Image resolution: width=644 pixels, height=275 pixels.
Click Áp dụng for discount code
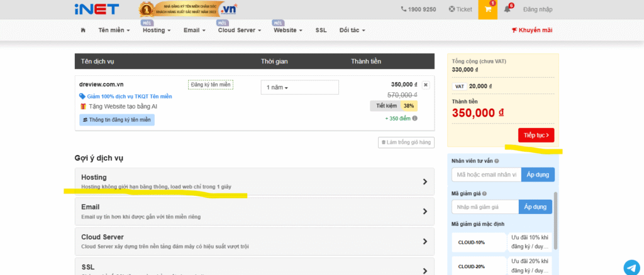(535, 207)
